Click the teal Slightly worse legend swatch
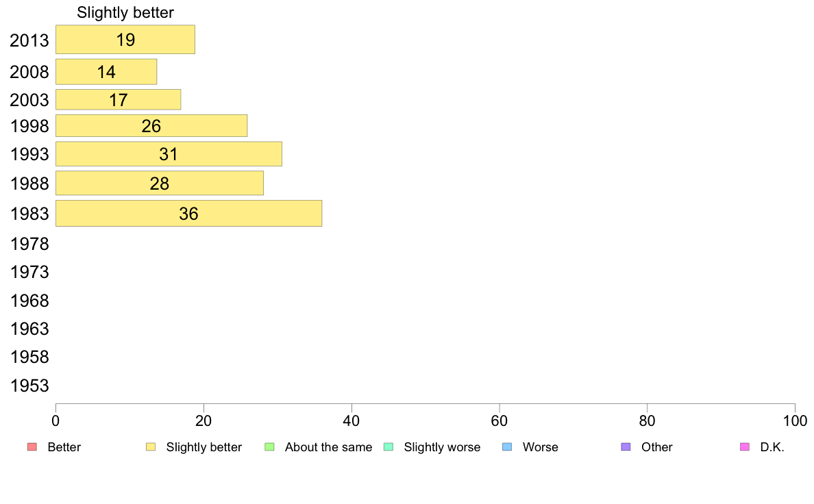Image resolution: width=814 pixels, height=504 pixels. [388, 447]
